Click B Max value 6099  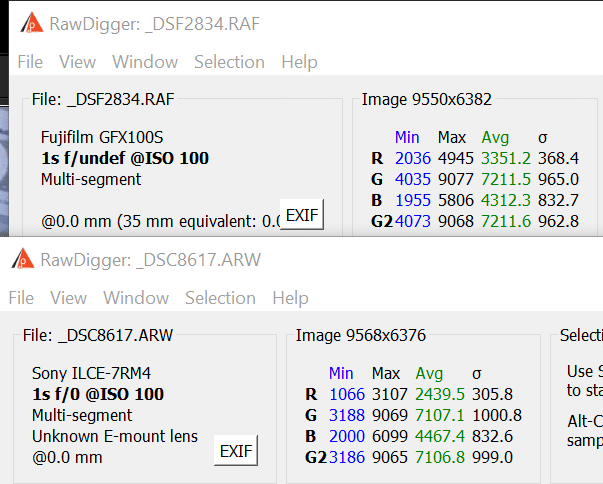point(390,436)
